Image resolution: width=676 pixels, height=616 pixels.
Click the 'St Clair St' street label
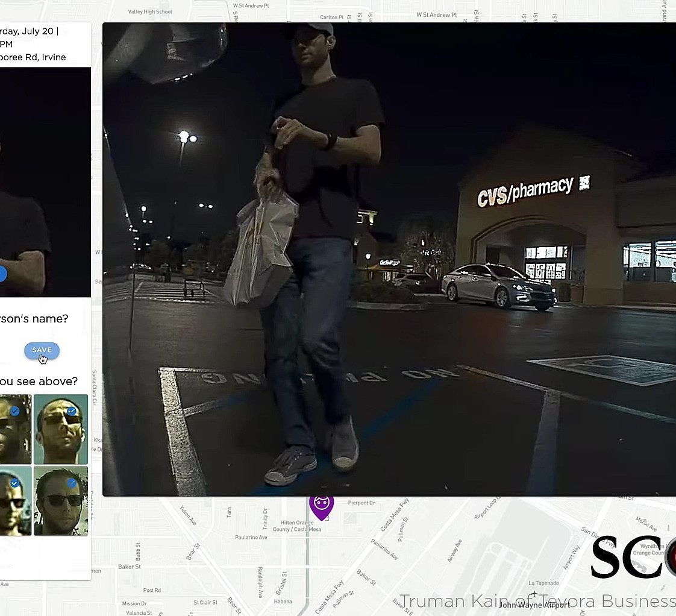pos(205,602)
